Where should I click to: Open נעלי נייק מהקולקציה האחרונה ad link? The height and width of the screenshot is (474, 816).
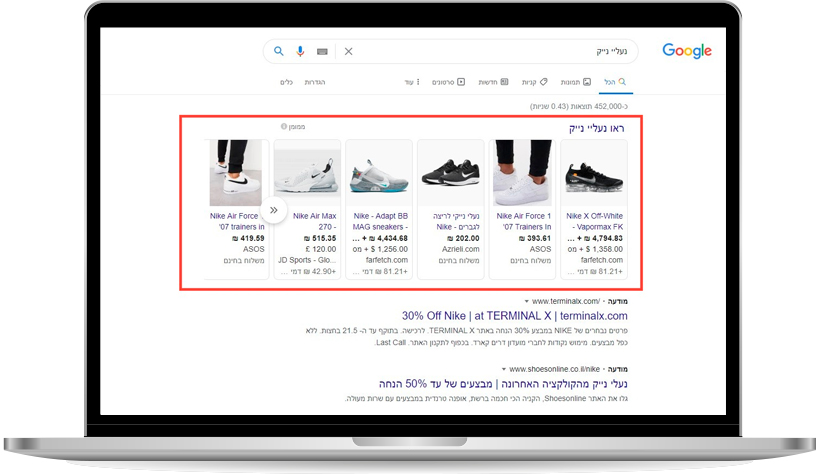click(x=503, y=384)
